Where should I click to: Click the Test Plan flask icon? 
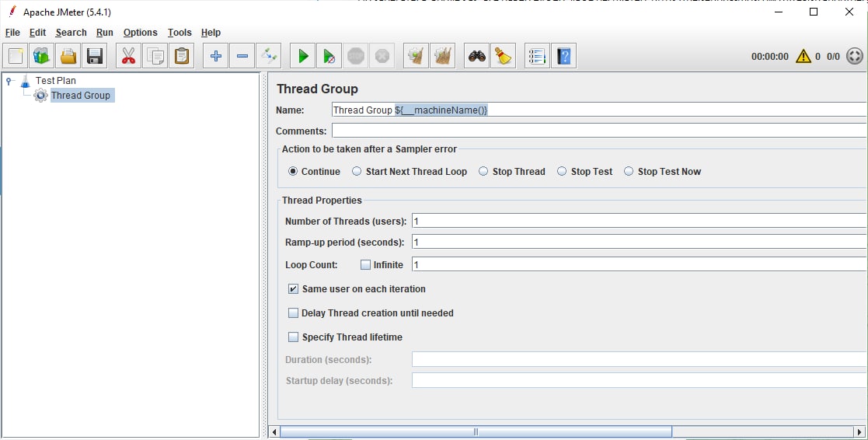(x=25, y=81)
